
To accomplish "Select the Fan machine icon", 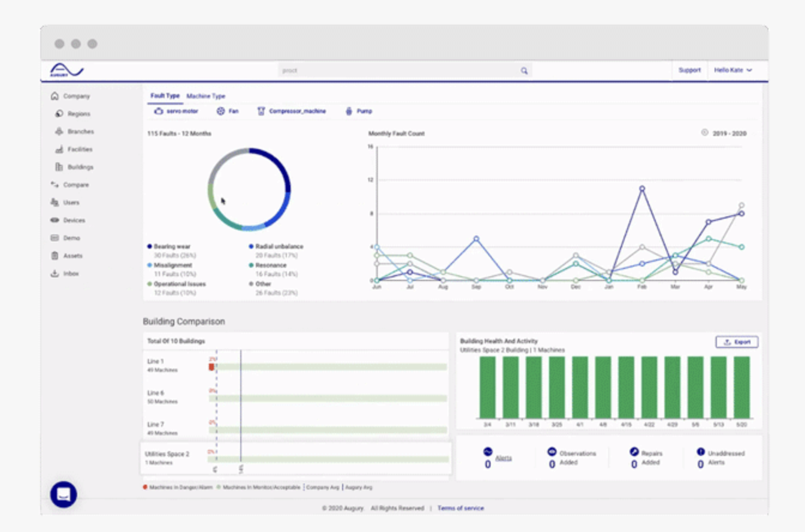I will click(x=220, y=111).
